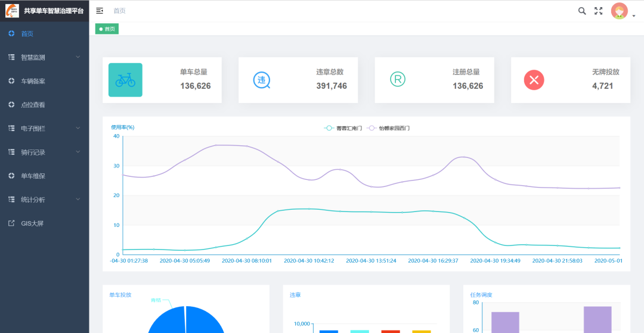The image size is (644, 333).
Task: Click the 首页 breadcrumb in the header
Action: [x=119, y=11]
